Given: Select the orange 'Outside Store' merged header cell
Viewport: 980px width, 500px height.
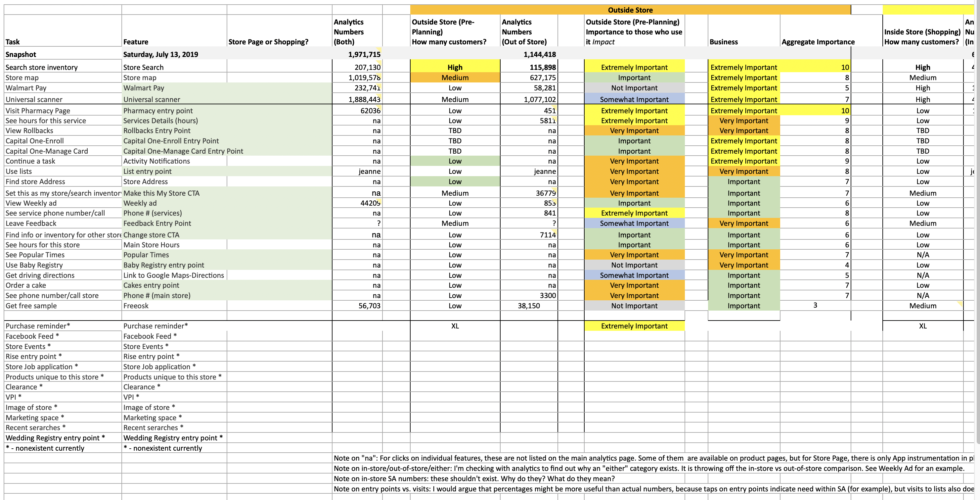Looking at the screenshot, I should (630, 10).
